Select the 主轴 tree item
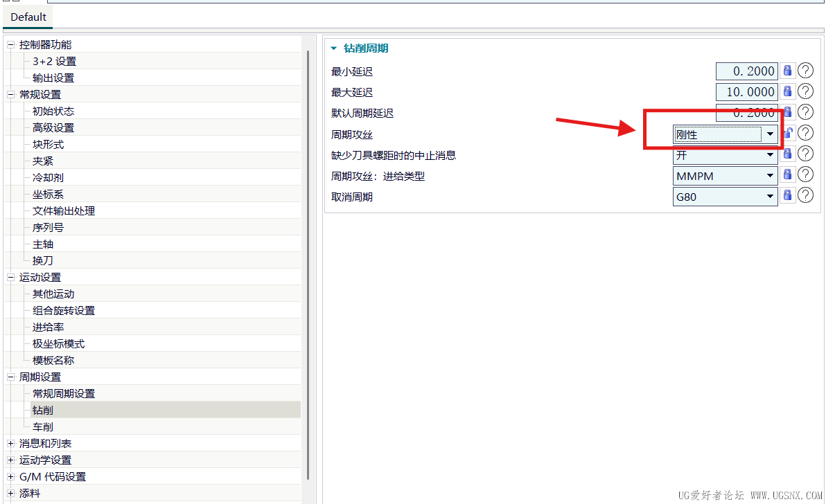The width and height of the screenshot is (826, 504). tap(43, 244)
